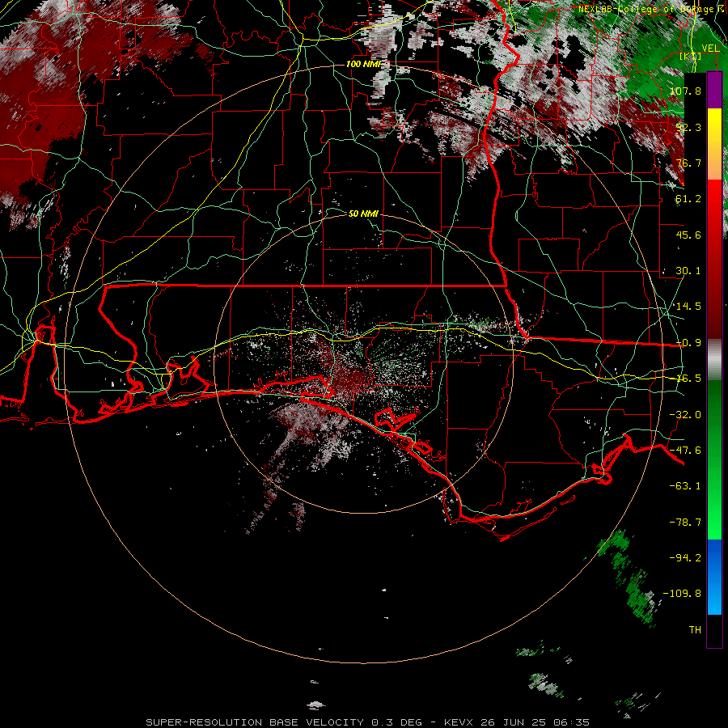Click the KEVX 26 JUN 25 06:35 timestamp
Screen dimensions: 728x728
tap(517, 722)
